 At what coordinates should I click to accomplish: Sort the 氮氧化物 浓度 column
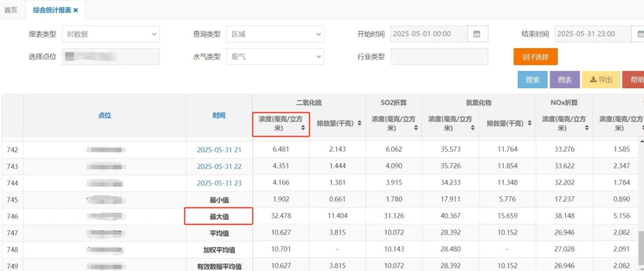click(472, 128)
